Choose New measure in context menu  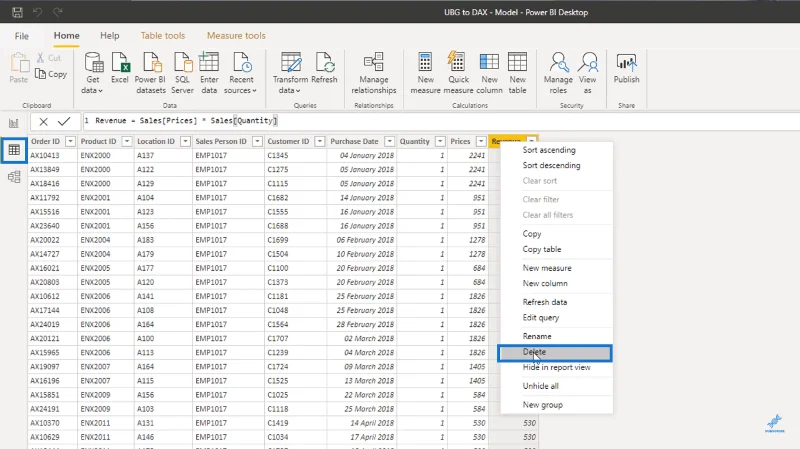click(556, 268)
